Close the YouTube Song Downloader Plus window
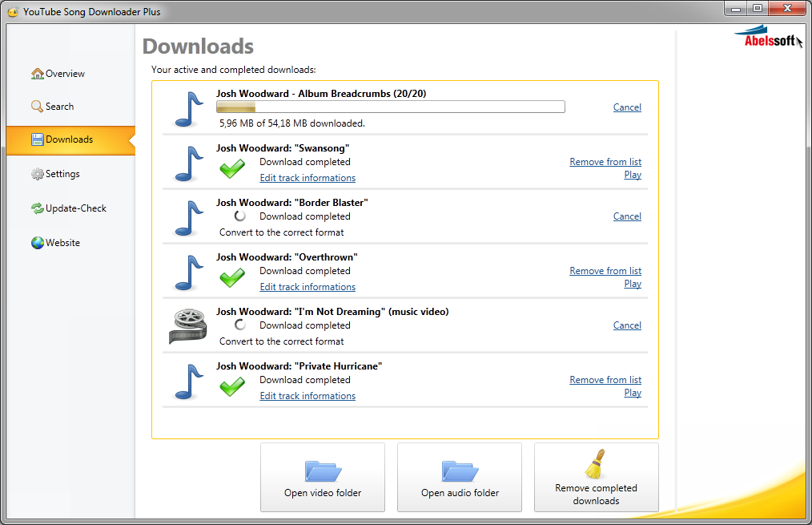Viewport: 812px width, 525px height. tap(787, 9)
